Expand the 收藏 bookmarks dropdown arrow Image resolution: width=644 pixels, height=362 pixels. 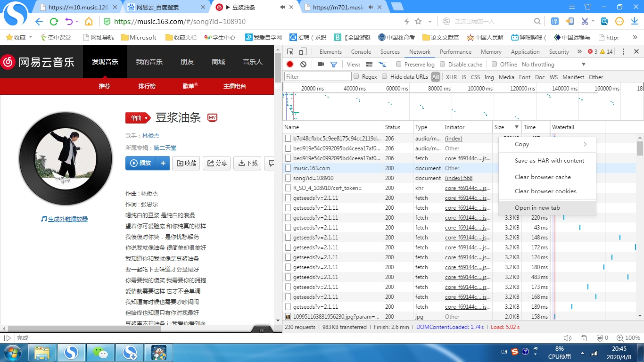click(x=31, y=37)
